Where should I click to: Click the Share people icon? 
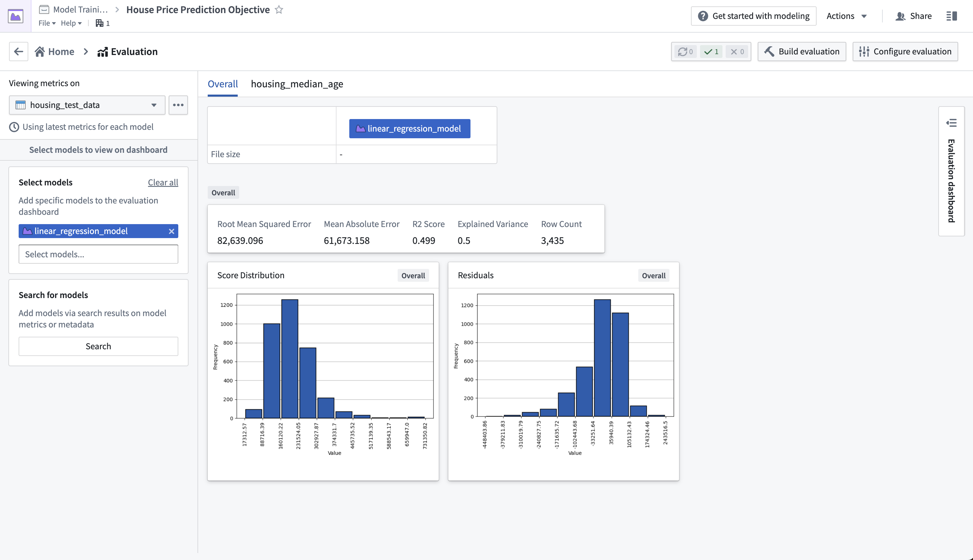[x=900, y=16]
